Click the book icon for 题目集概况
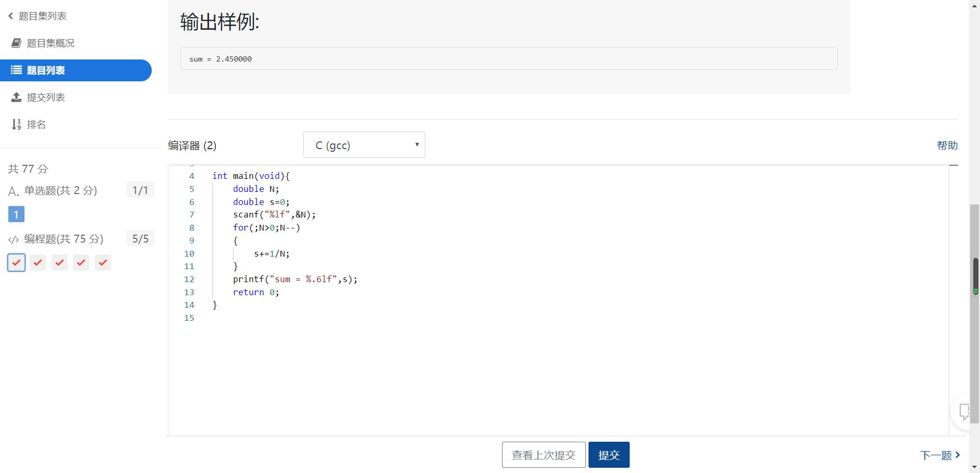 (x=17, y=43)
